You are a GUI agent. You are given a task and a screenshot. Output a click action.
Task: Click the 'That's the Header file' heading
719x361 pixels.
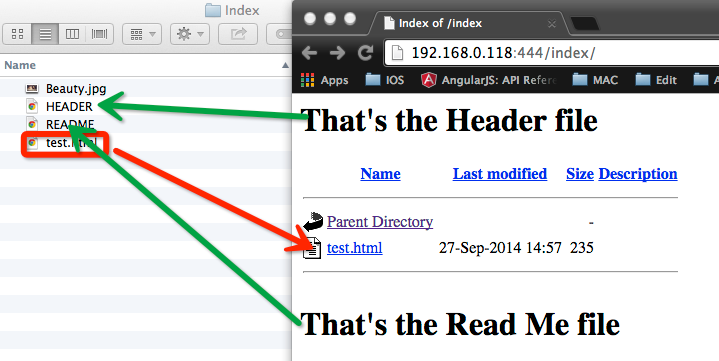pyautogui.click(x=449, y=121)
